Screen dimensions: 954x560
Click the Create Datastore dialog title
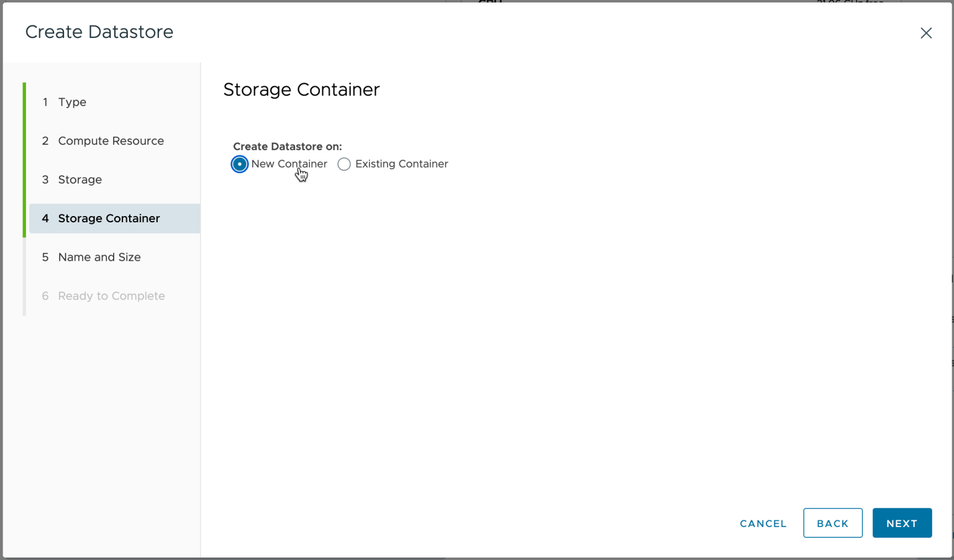99,32
